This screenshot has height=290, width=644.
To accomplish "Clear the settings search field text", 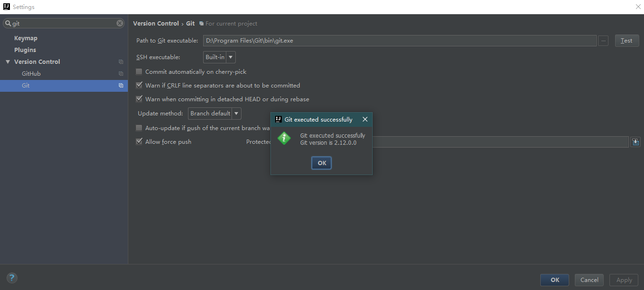I will pos(120,23).
